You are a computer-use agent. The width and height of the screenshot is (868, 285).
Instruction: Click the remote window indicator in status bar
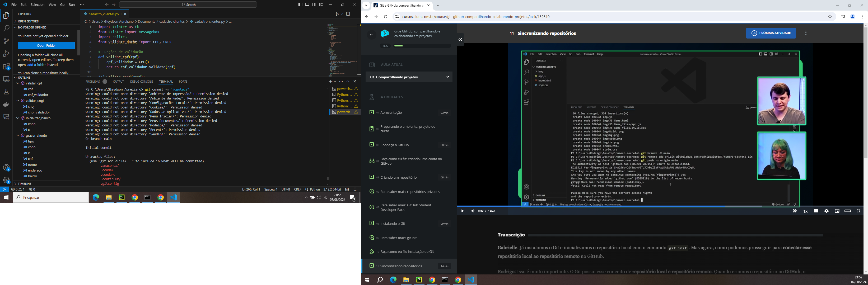point(4,189)
